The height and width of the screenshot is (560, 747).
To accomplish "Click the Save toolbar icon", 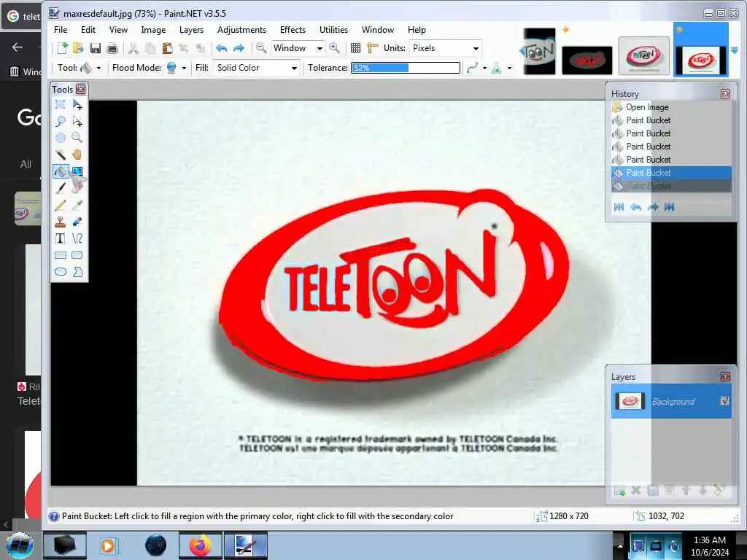I will (x=96, y=48).
